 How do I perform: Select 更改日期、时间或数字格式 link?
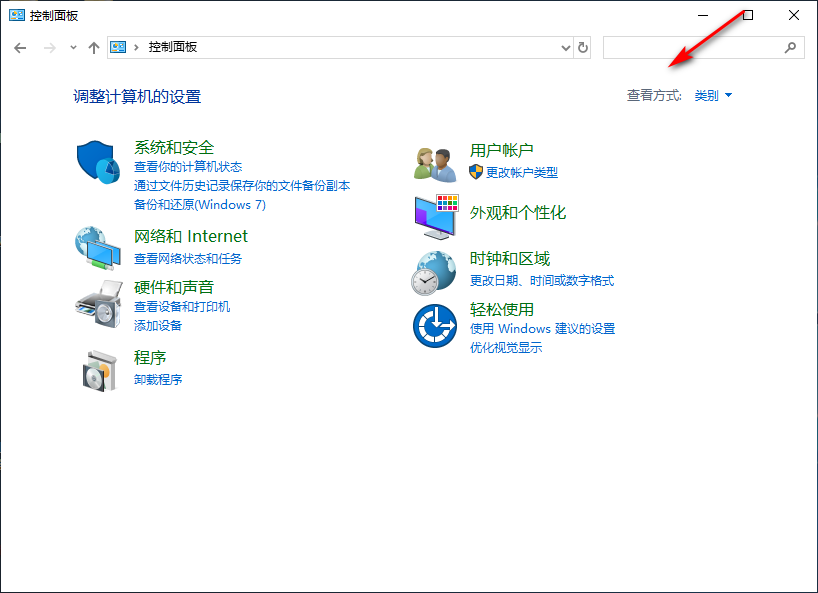point(542,281)
